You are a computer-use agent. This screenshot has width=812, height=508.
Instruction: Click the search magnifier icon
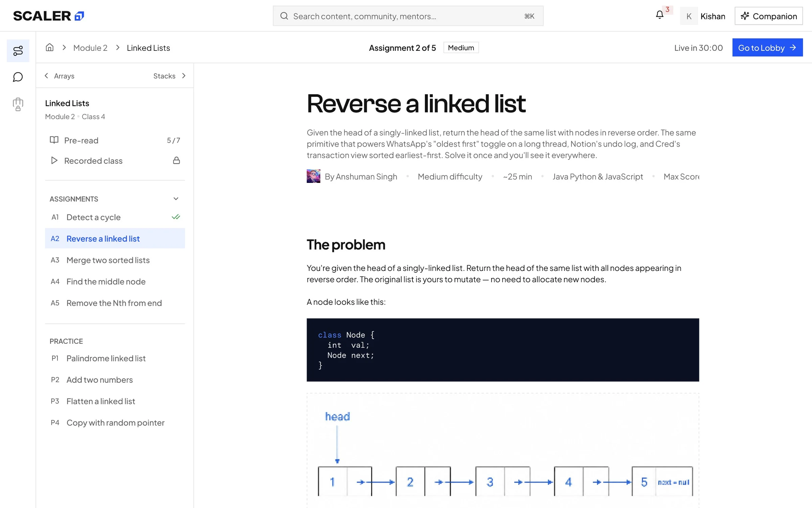[x=284, y=16]
